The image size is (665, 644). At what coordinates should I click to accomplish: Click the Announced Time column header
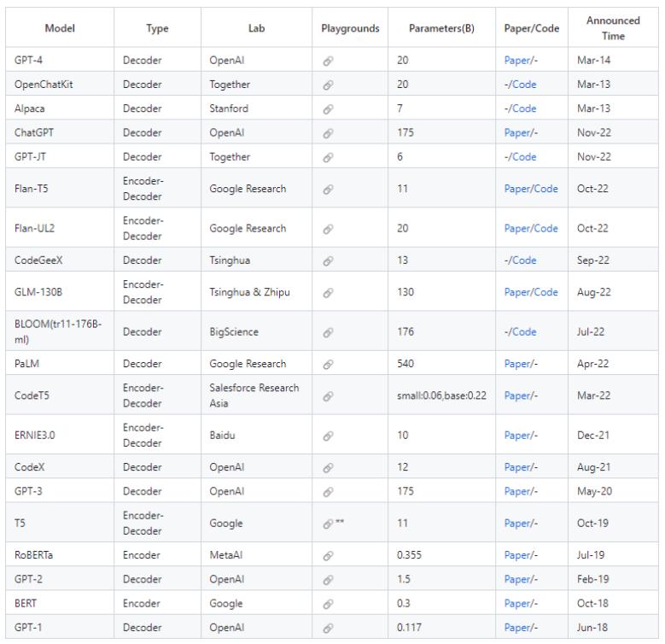tap(613, 28)
